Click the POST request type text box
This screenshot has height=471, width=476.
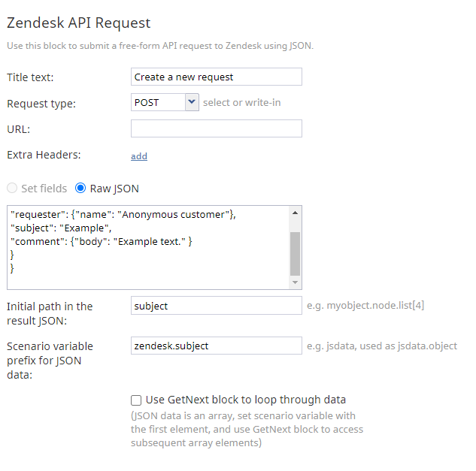[x=158, y=102]
